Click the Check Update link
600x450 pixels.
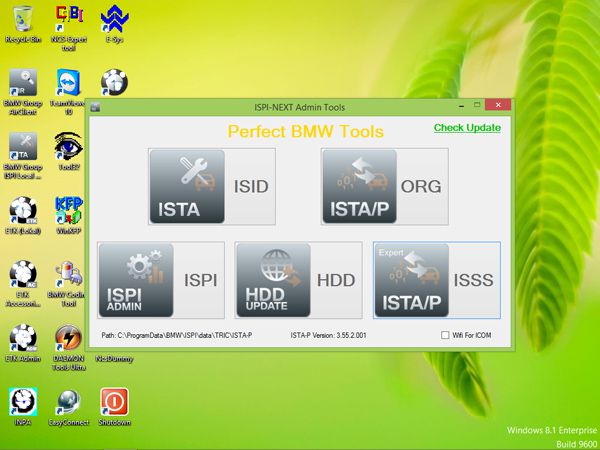(467, 127)
